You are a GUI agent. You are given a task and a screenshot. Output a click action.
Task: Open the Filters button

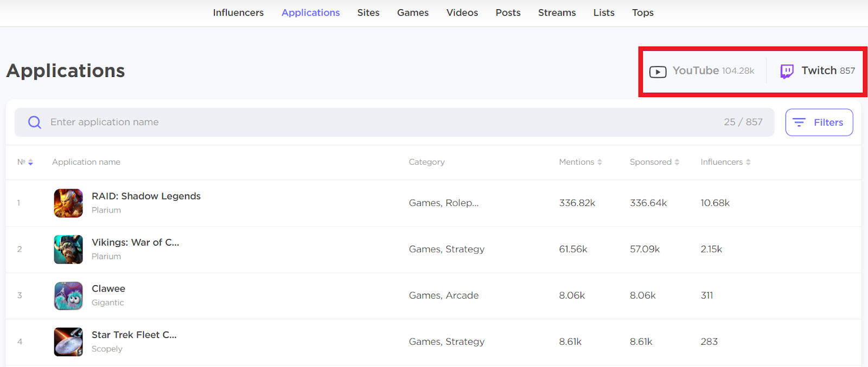click(x=819, y=123)
